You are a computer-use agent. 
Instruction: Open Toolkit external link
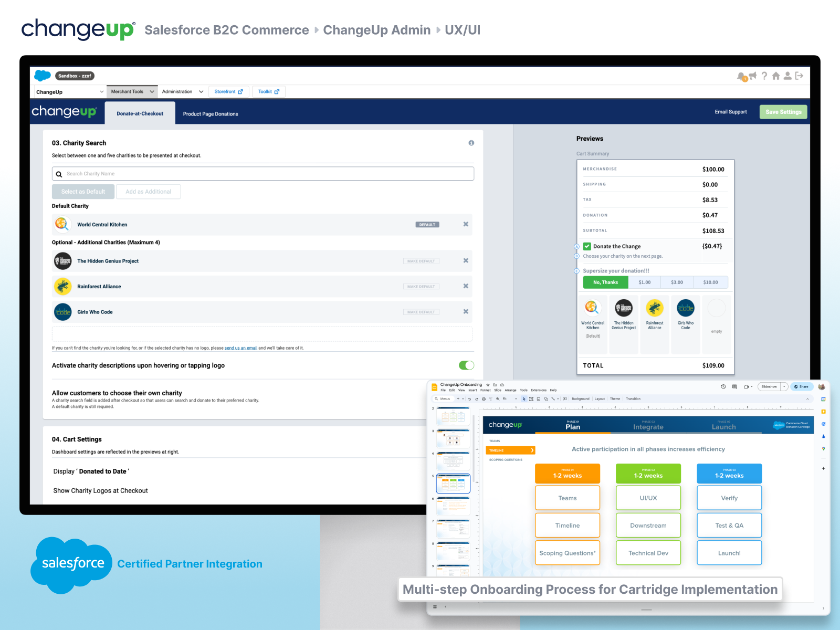click(269, 91)
